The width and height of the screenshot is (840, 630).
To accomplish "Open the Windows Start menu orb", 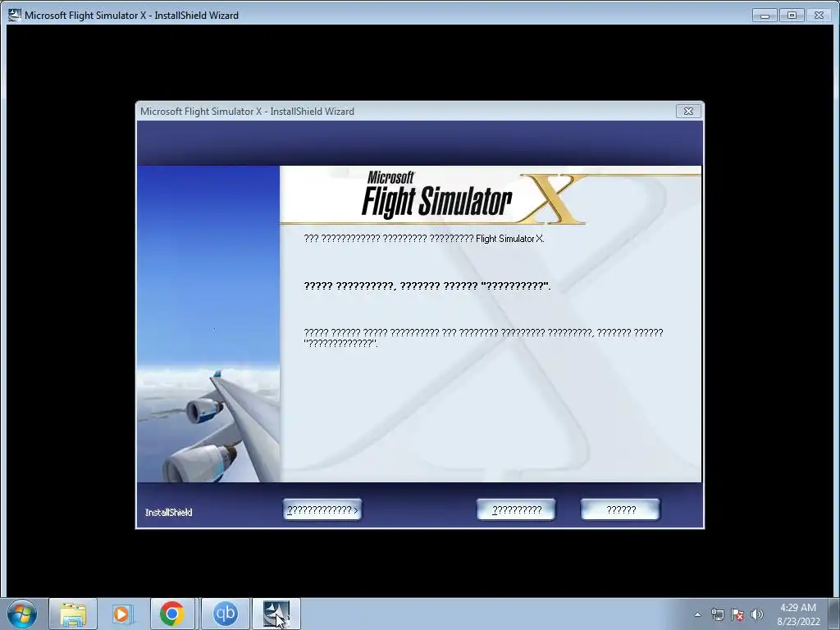I will point(22,614).
